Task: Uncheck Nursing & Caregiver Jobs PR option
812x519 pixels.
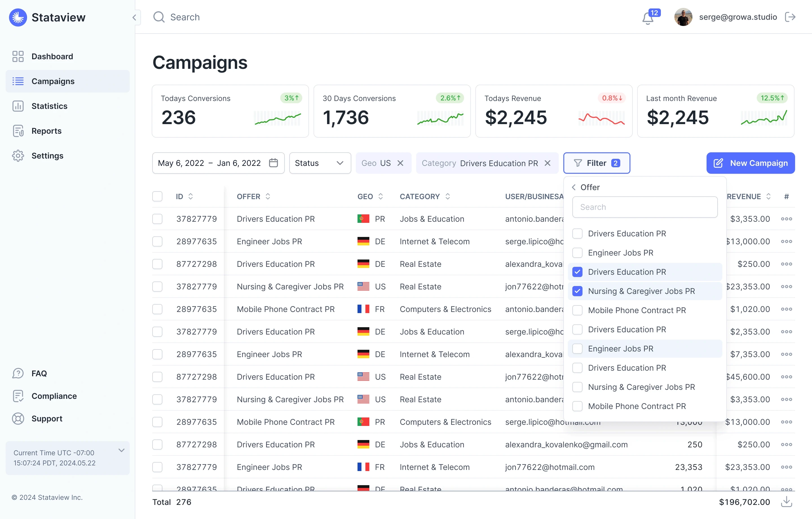Action: coord(578,291)
